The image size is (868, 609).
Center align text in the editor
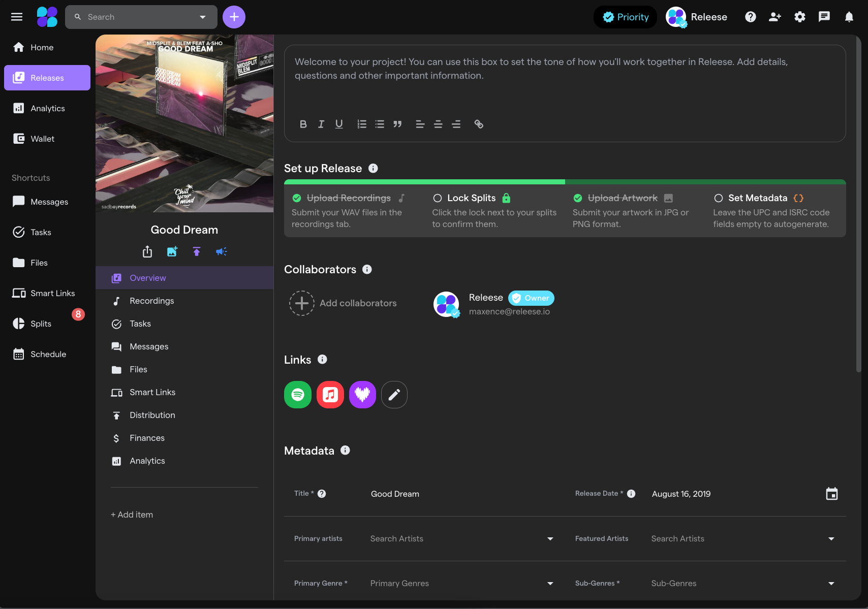tap(438, 124)
